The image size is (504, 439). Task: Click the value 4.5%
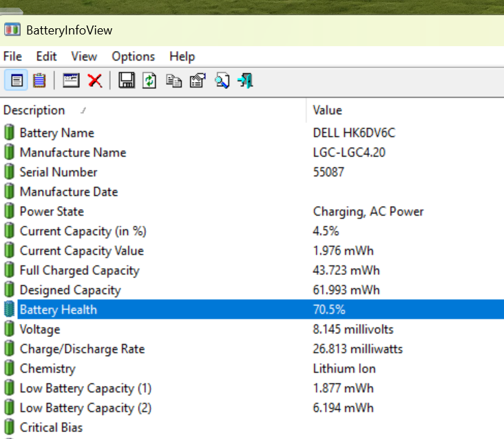326,231
